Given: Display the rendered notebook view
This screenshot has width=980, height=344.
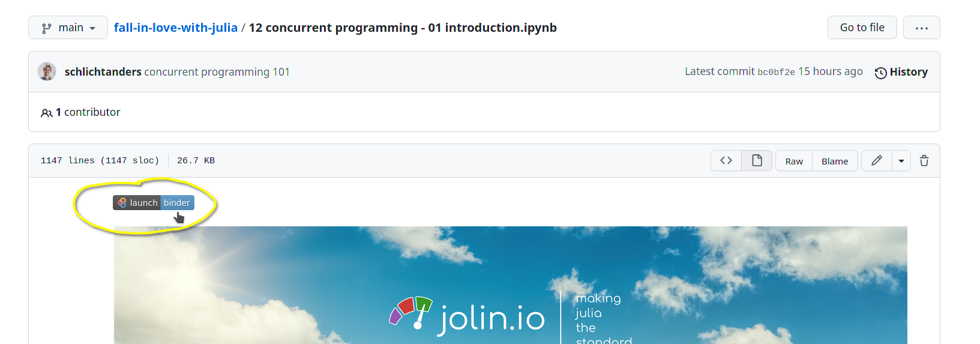Looking at the screenshot, I should pos(757,161).
